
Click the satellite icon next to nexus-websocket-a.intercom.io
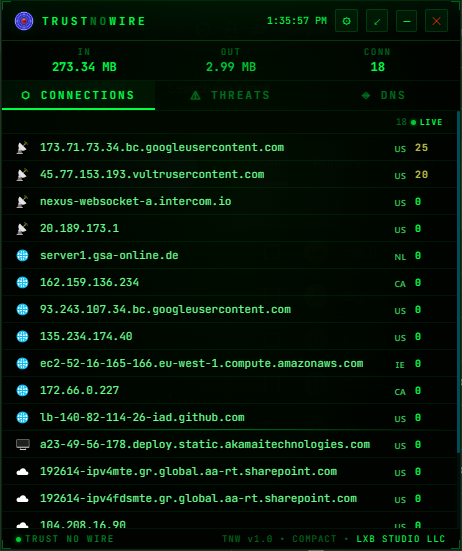coord(22,202)
